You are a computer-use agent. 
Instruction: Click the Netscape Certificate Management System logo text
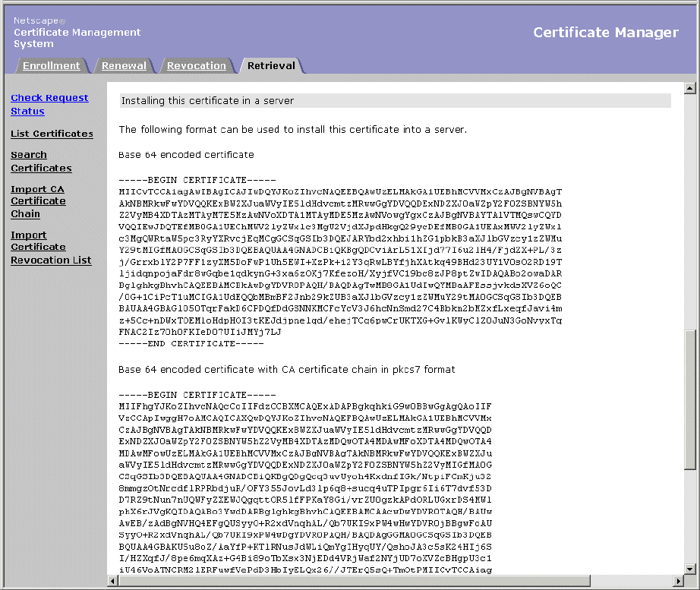(77, 33)
